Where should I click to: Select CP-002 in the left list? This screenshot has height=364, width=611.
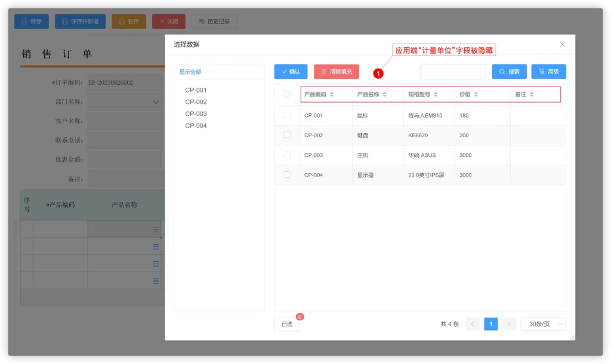tap(196, 101)
